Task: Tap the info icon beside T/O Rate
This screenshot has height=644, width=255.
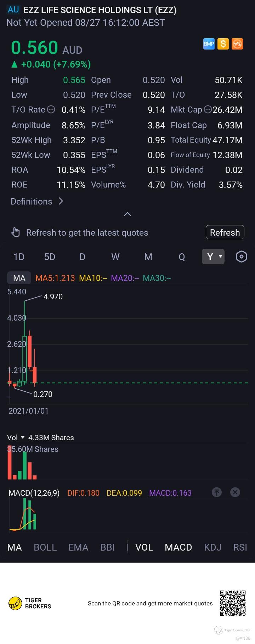Action: tap(51, 109)
